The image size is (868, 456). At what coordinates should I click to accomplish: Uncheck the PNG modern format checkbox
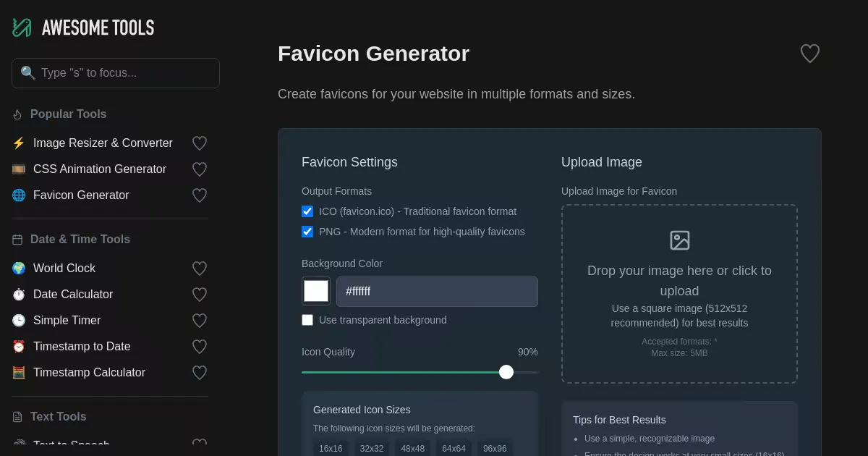point(307,232)
